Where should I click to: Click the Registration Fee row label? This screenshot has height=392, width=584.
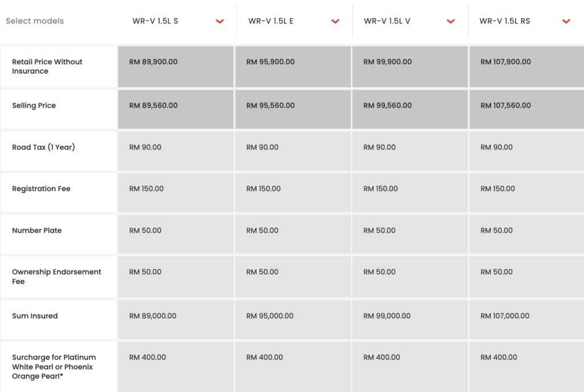41,189
